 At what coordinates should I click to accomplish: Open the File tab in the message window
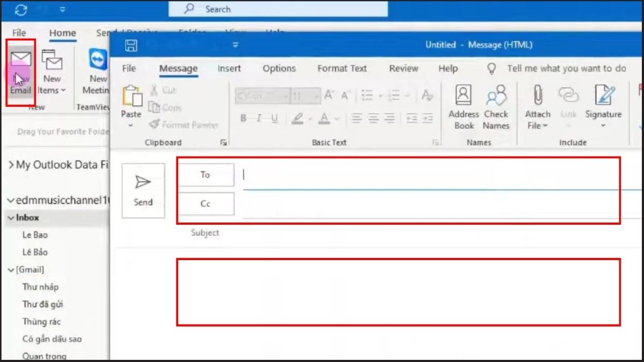pos(129,69)
